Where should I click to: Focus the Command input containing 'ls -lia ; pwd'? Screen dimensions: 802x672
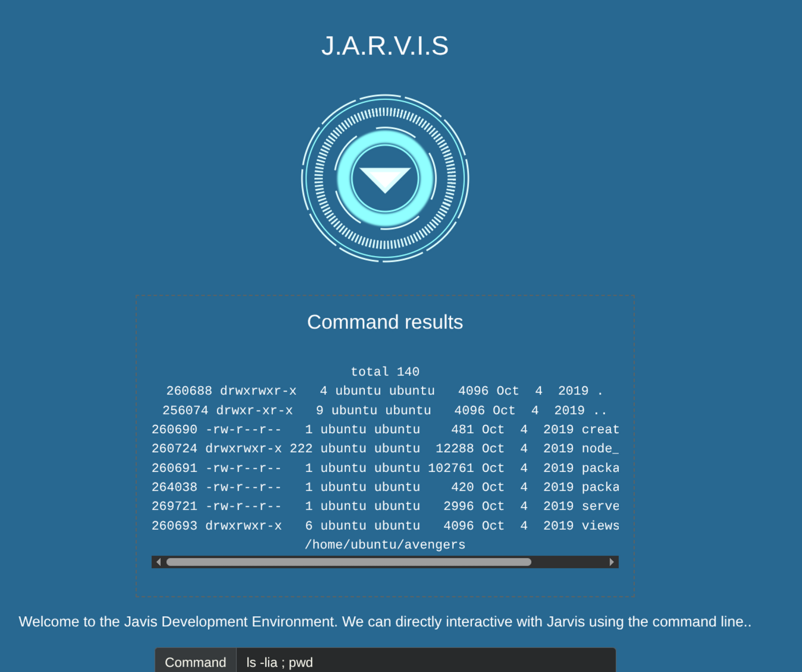click(425, 662)
